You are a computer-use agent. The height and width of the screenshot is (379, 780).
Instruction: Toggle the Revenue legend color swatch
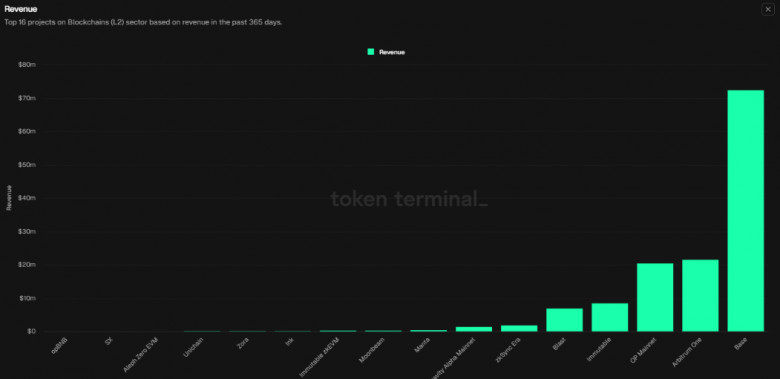tap(371, 52)
